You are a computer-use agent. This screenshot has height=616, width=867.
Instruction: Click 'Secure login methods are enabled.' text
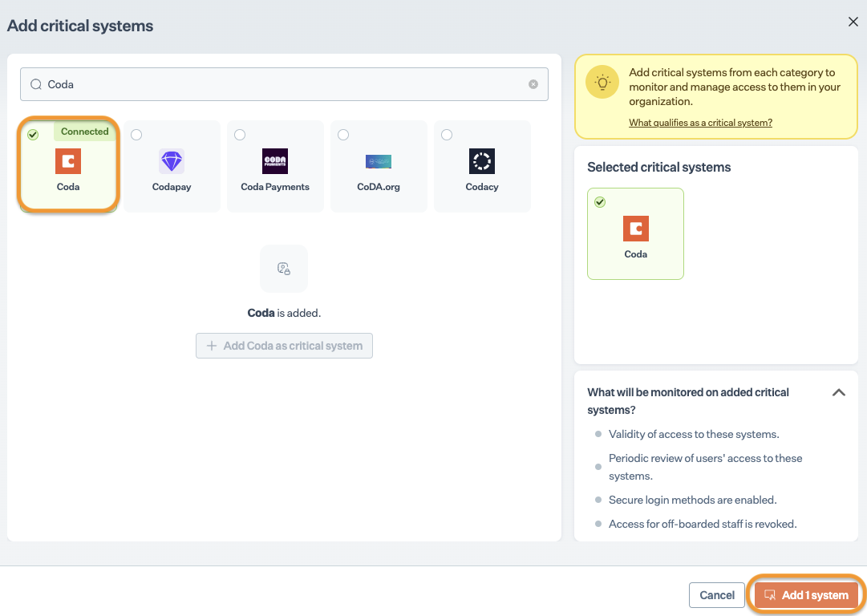coord(693,500)
